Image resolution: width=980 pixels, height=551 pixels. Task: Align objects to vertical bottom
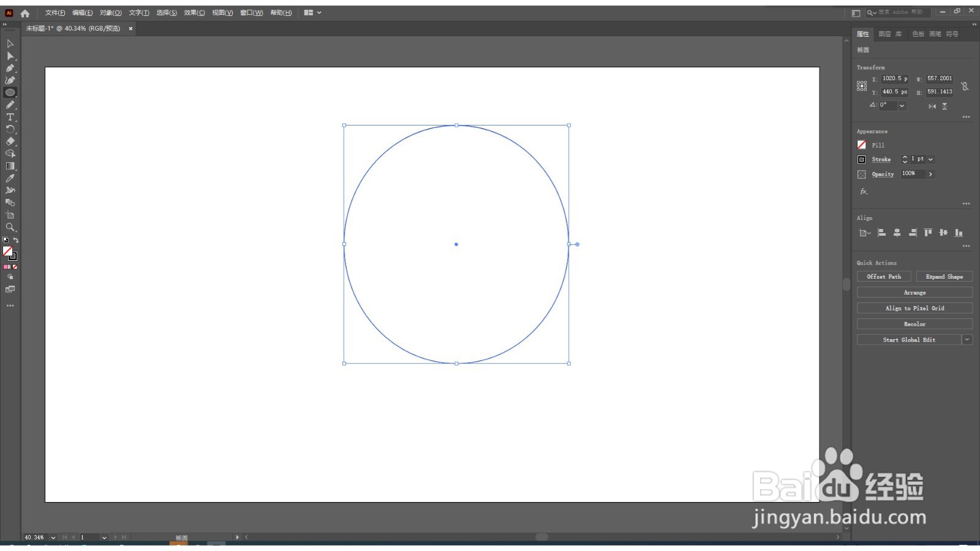[x=959, y=233]
